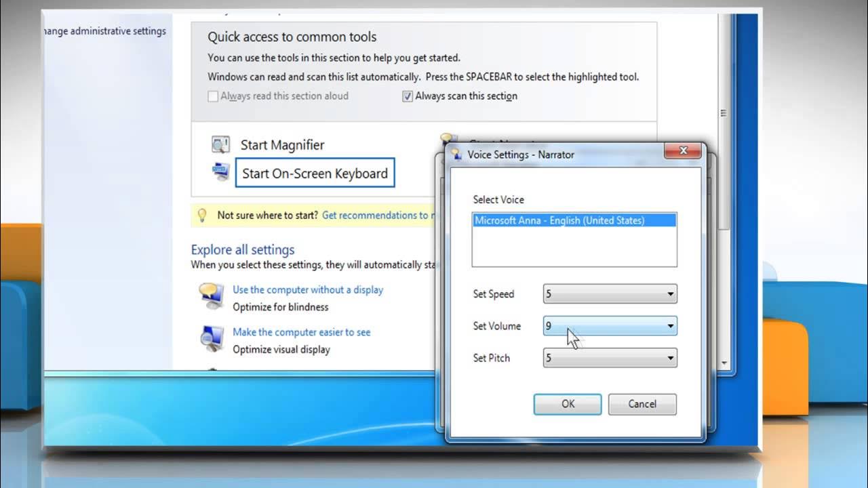Image resolution: width=868 pixels, height=488 pixels.
Task: Click the light bulb tip icon
Action: coord(201,215)
